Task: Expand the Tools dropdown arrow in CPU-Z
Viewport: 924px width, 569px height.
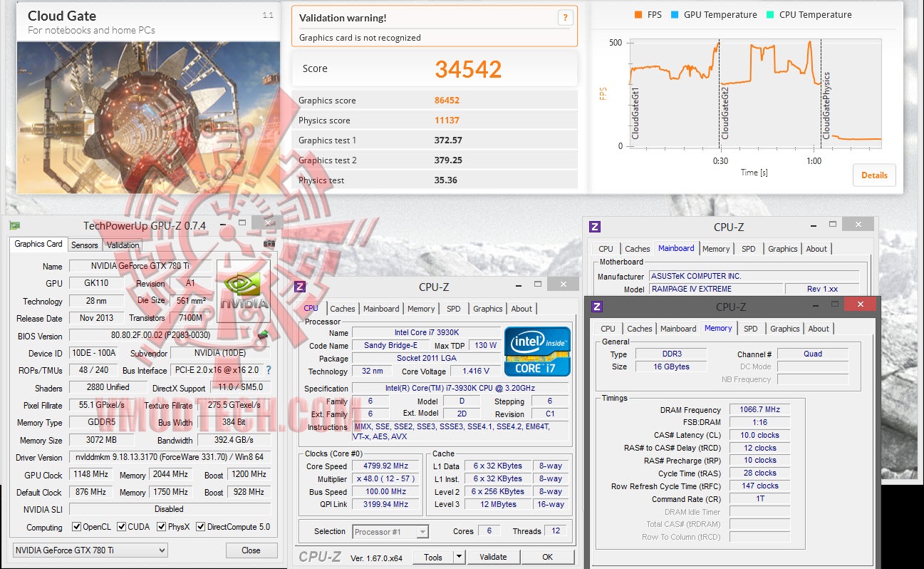Action: click(x=459, y=557)
